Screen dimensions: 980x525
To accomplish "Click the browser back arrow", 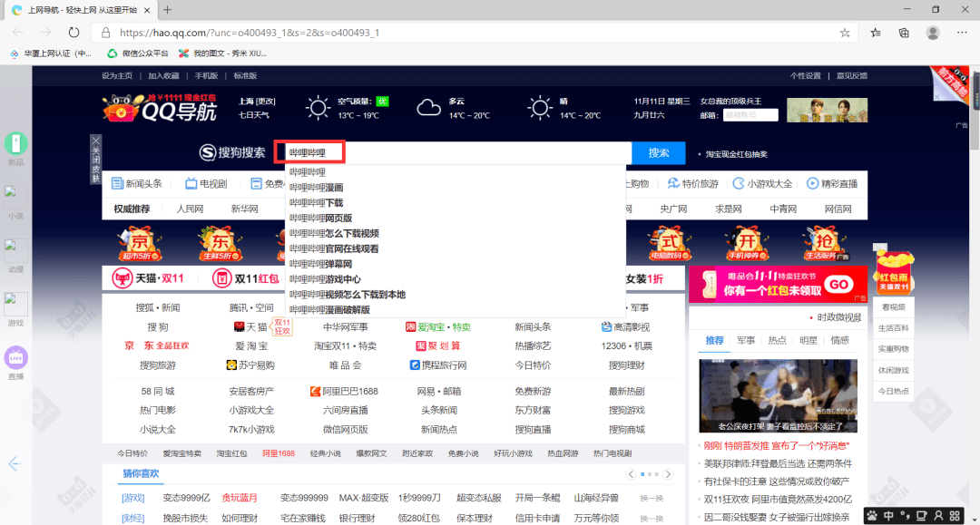I will click(x=17, y=33).
